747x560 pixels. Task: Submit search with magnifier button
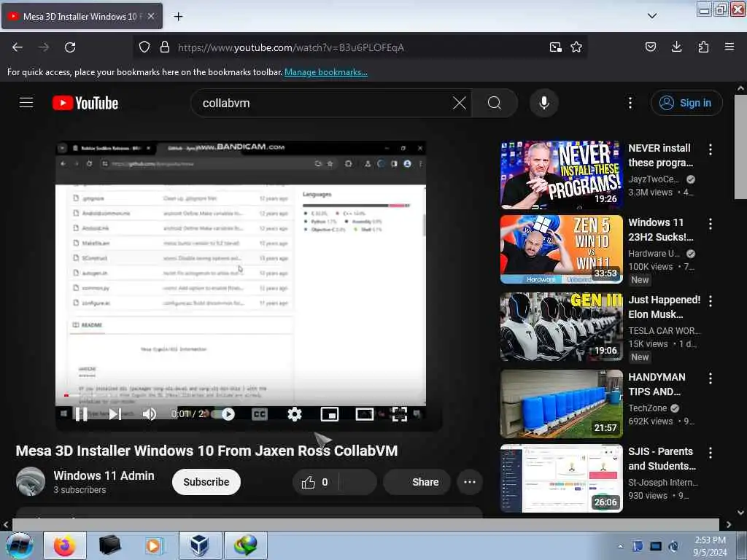click(495, 103)
